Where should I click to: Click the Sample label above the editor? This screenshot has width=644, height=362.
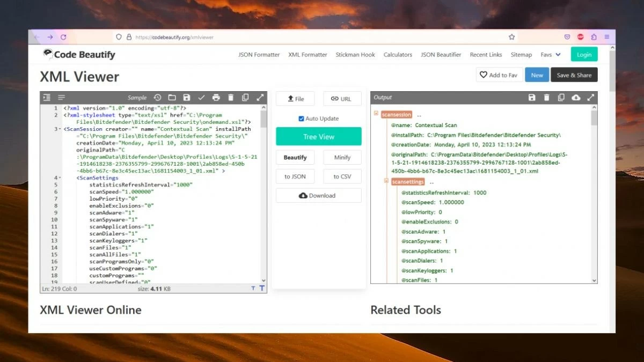click(x=137, y=97)
